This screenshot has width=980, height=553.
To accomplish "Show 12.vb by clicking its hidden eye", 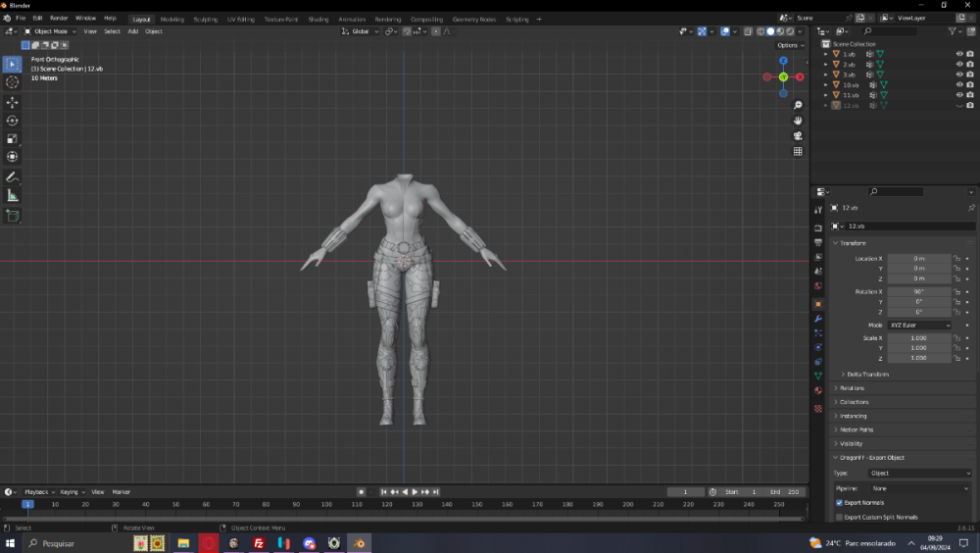I will click(x=959, y=105).
